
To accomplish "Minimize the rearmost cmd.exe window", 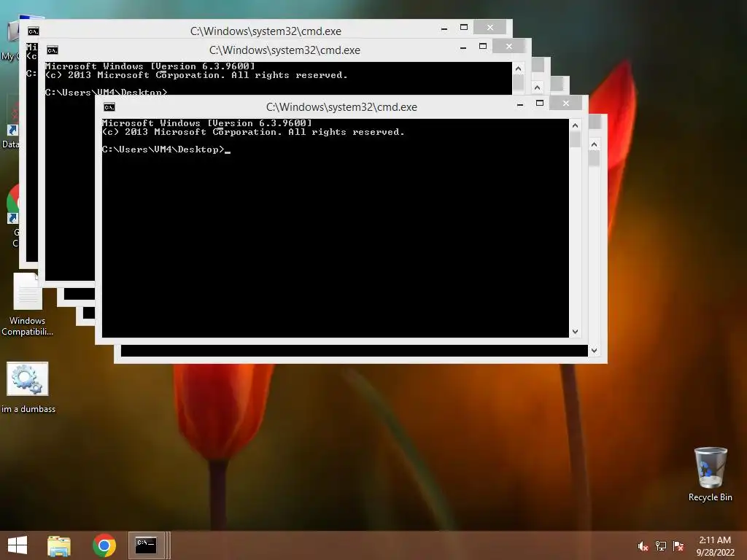I will pos(444,28).
